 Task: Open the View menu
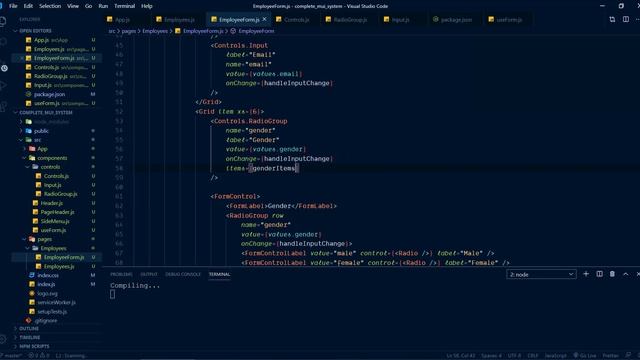[x=73, y=6]
